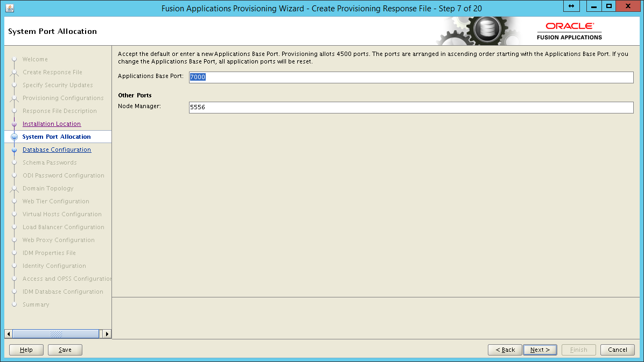Viewport: 644px width, 362px height.
Task: Click the left arrow of sidebar scrollbar
Action: click(x=9, y=333)
